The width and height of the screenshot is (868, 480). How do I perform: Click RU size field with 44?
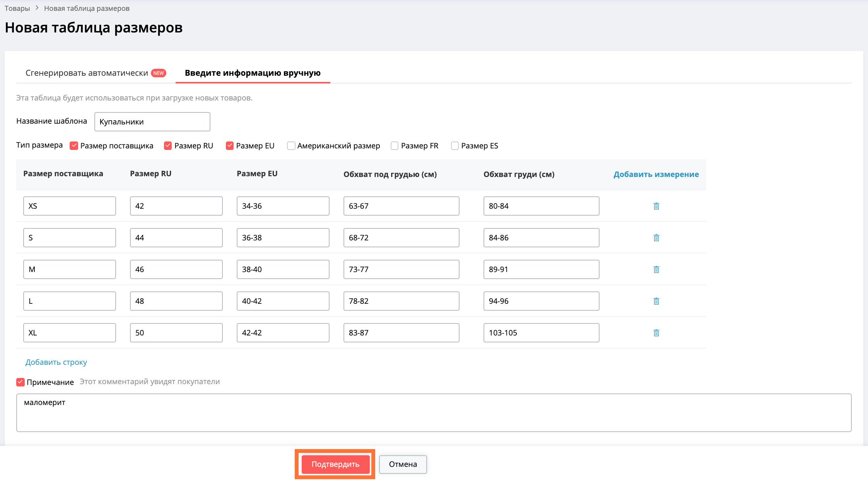point(176,238)
